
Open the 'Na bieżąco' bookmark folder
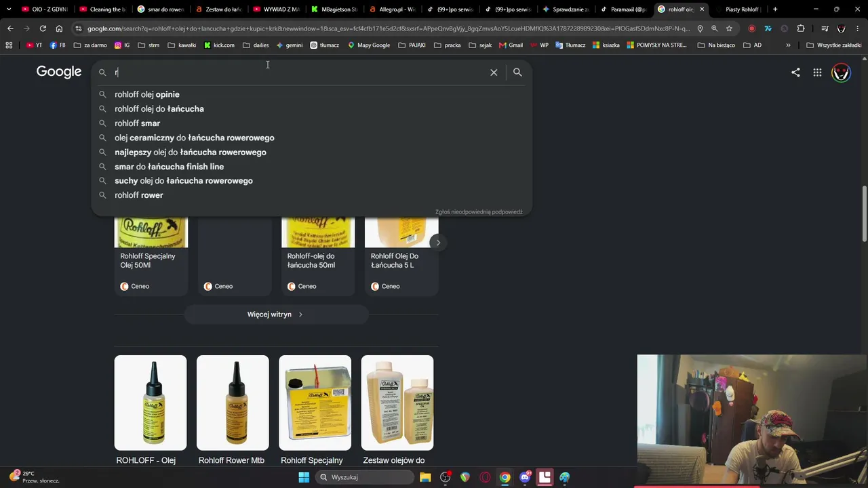[716, 45]
